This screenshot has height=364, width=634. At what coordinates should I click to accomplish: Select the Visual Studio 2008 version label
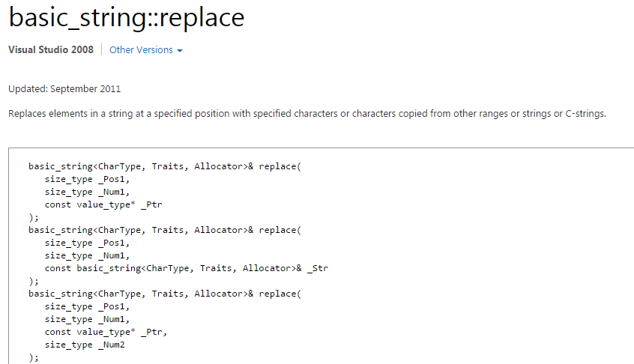[x=51, y=49]
